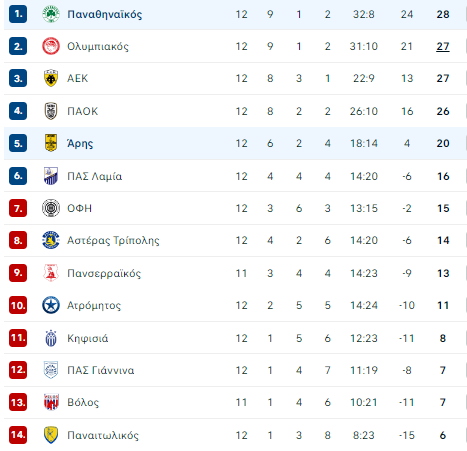
Task: Open the Παναιτωλικός yellow crest
Action: tap(51, 435)
